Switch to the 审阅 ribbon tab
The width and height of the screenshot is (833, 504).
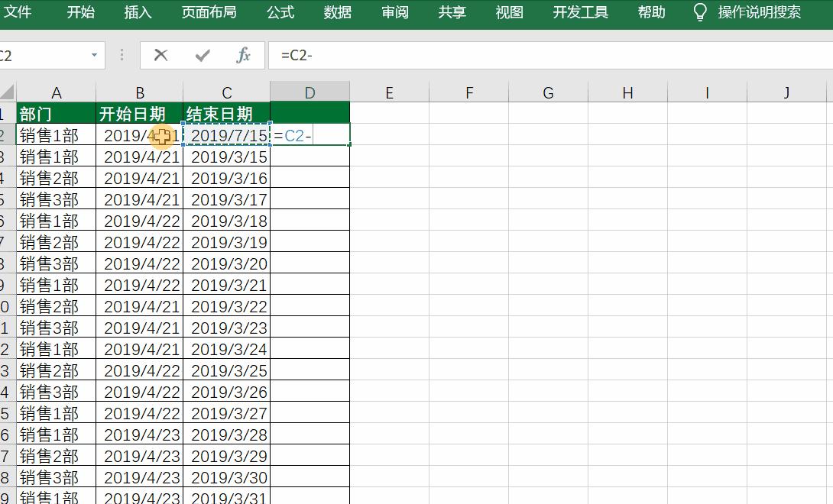click(394, 12)
